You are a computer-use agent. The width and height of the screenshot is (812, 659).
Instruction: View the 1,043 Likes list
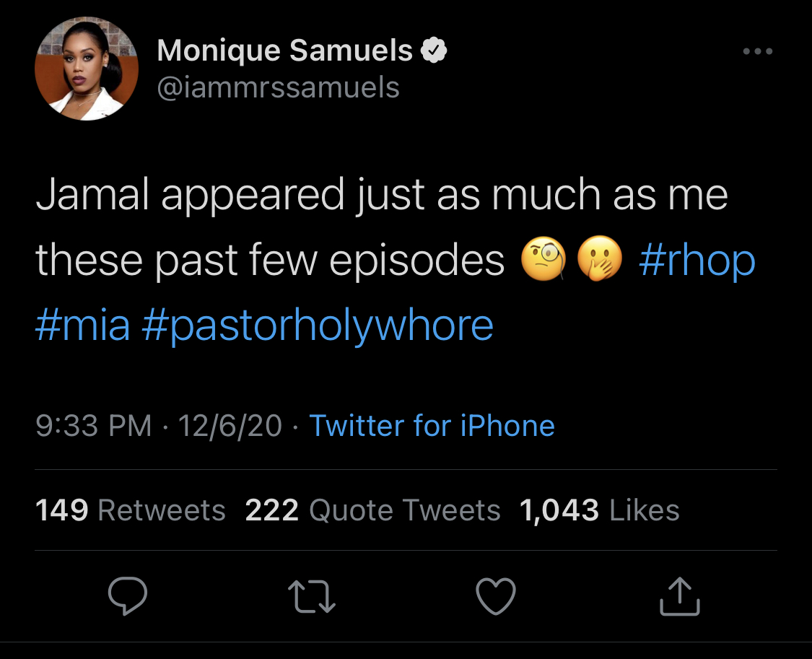[x=599, y=510]
